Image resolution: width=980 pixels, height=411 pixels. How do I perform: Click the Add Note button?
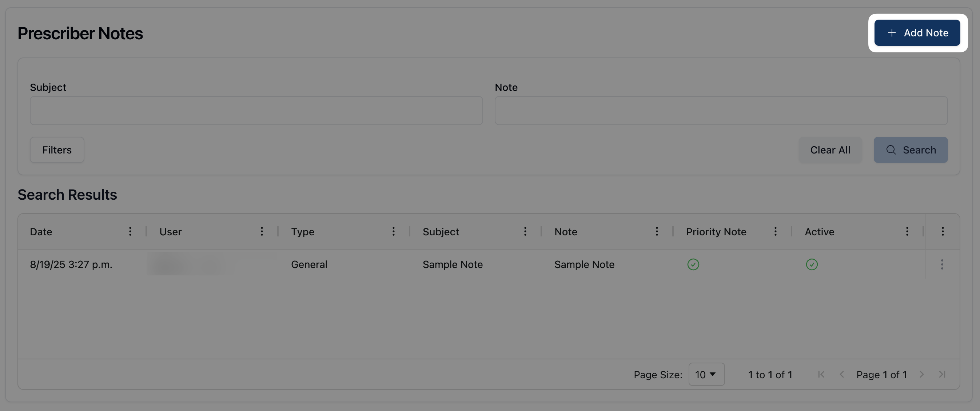coord(917,33)
